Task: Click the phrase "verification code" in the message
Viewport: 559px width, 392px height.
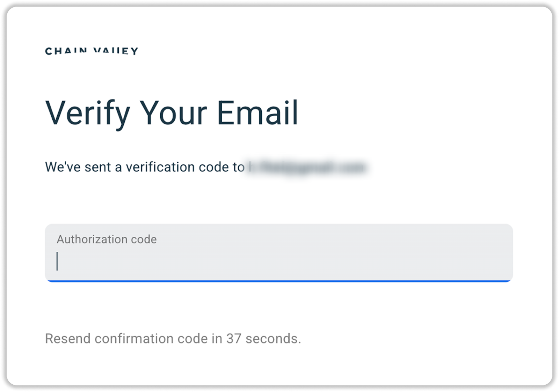Action: point(177,167)
